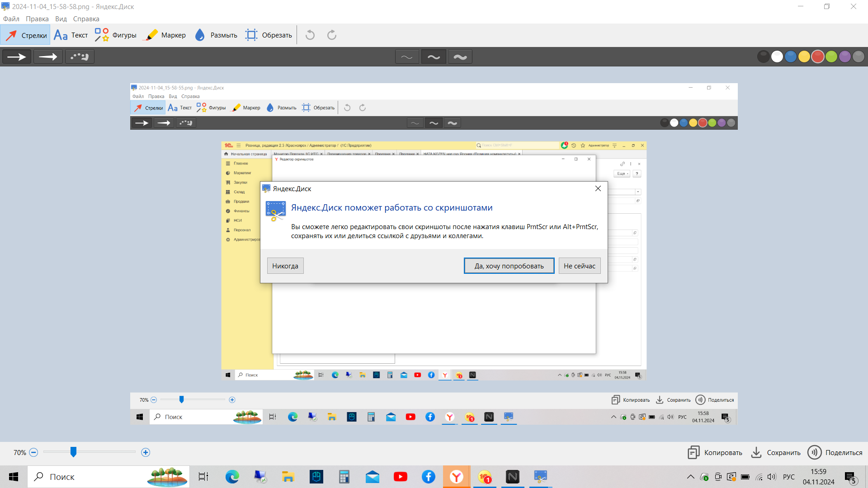Screen dimensions: 868x488
Task: Launch Microsoft Edge from the main taskbar
Action: [232, 477]
